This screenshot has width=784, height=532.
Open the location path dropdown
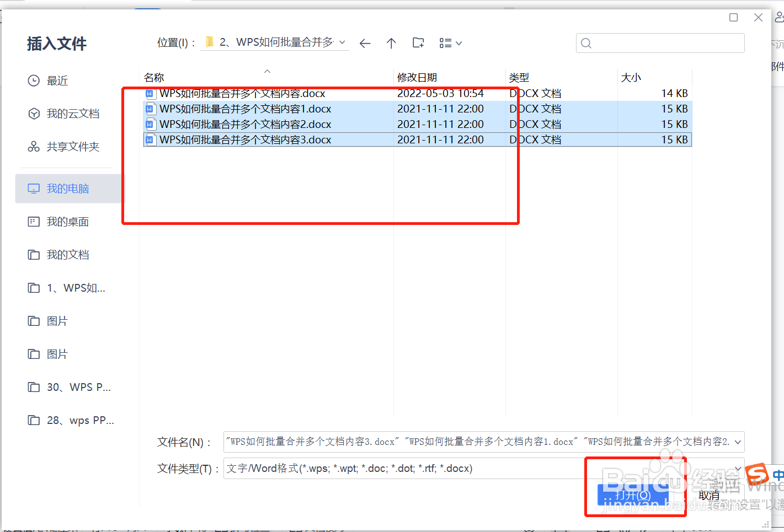click(342, 42)
